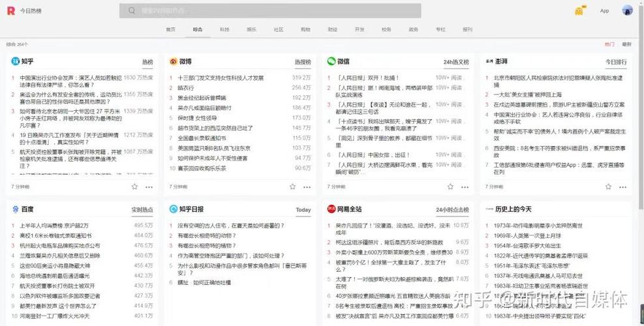The width and height of the screenshot is (644, 326).
Task: Click the 微信 source logo icon
Action: click(331, 61)
